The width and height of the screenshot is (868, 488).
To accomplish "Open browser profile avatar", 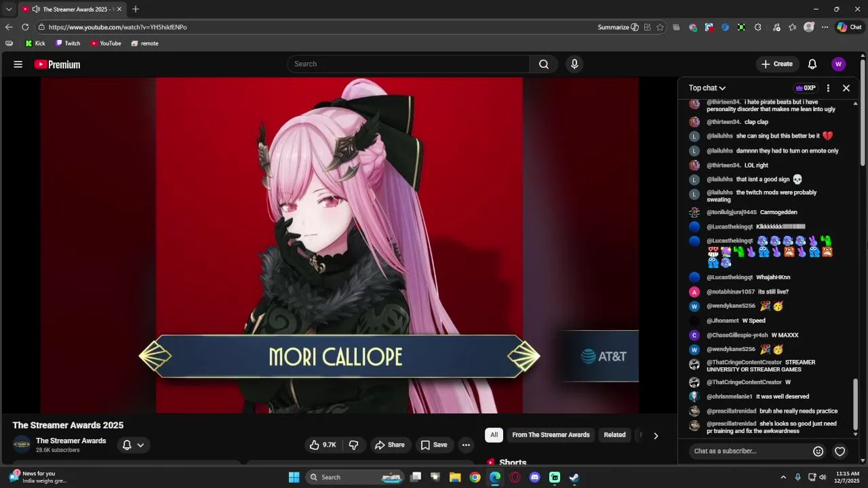I will pos(809,27).
